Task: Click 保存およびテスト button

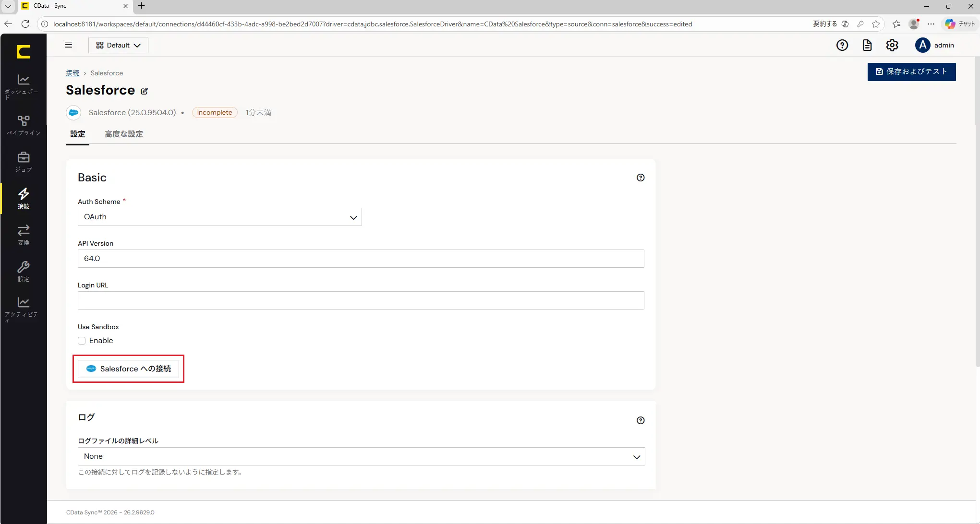Action: tap(911, 72)
